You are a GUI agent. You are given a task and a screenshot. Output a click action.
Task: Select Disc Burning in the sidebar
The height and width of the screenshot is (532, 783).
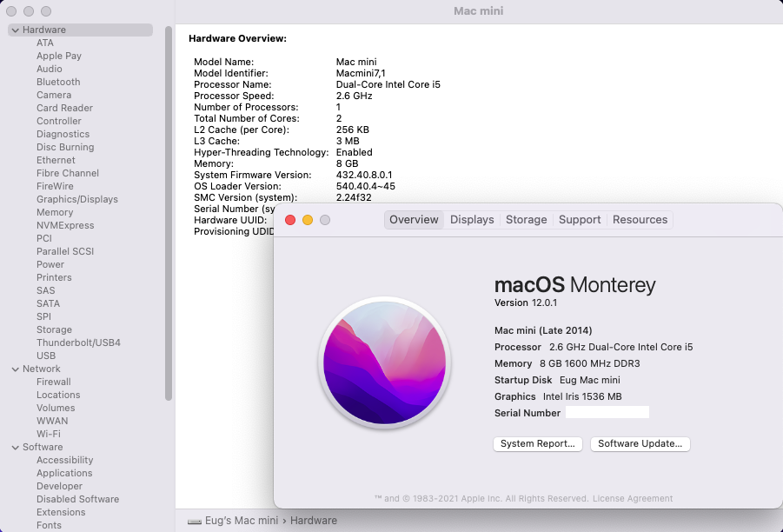[65, 147]
